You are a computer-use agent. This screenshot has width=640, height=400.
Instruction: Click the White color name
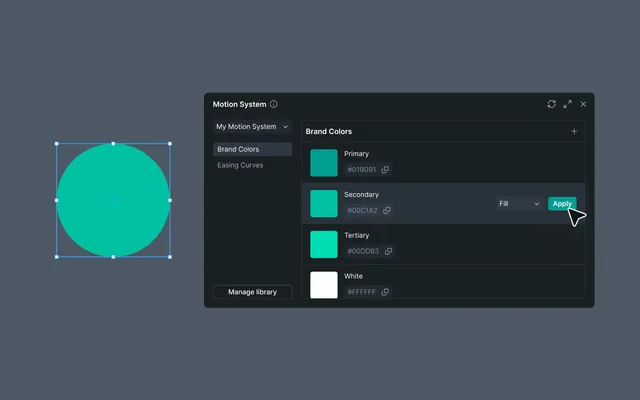click(353, 276)
